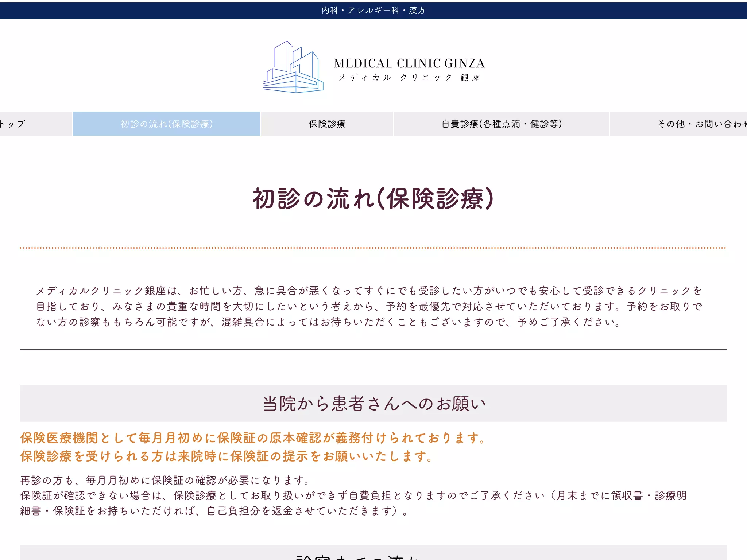The image size is (747, 560).
Task: Click the large 初診の流れ(保険診療) page heading
Action: (x=373, y=199)
